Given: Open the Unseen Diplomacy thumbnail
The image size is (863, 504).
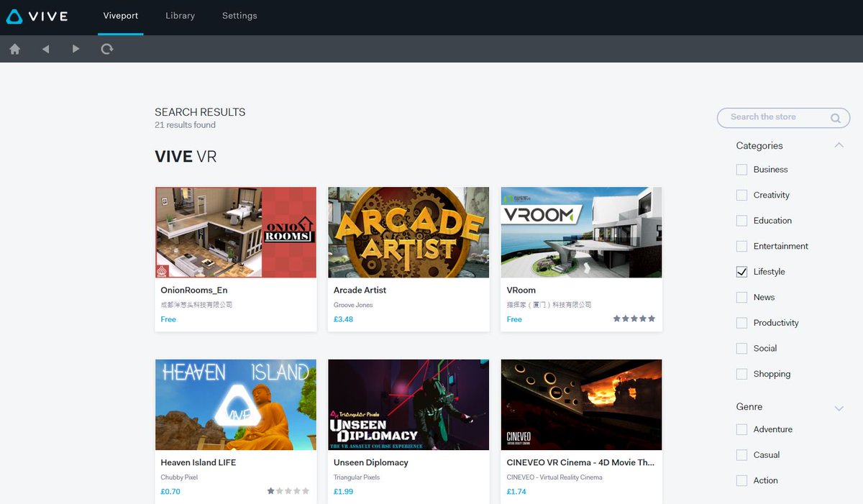Looking at the screenshot, I should point(408,405).
